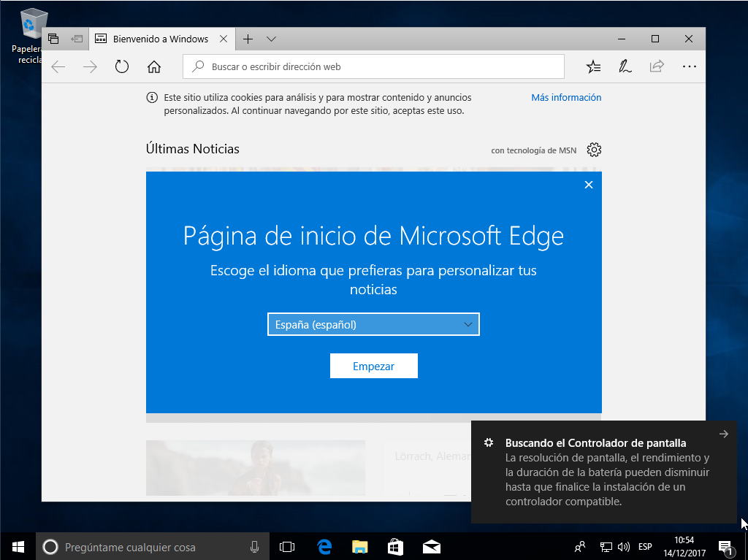This screenshot has width=748, height=560.
Task: Click the Más información link
Action: tap(566, 97)
